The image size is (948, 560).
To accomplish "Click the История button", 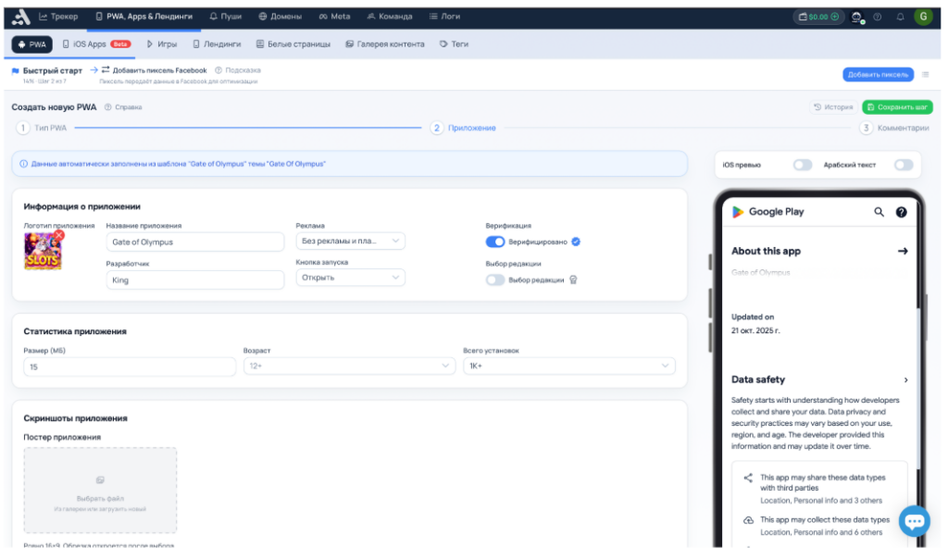I will click(x=834, y=107).
